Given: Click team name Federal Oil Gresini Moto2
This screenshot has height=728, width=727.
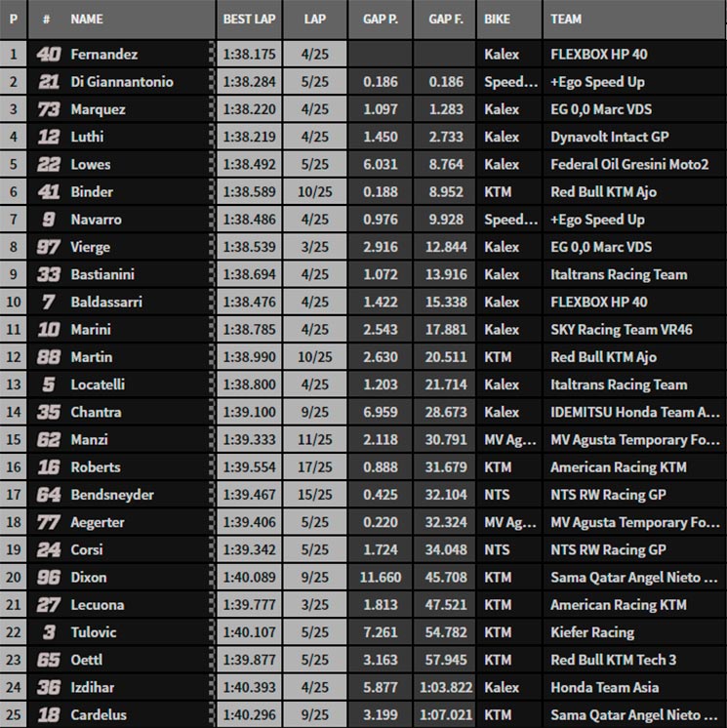Looking at the screenshot, I should (629, 164).
